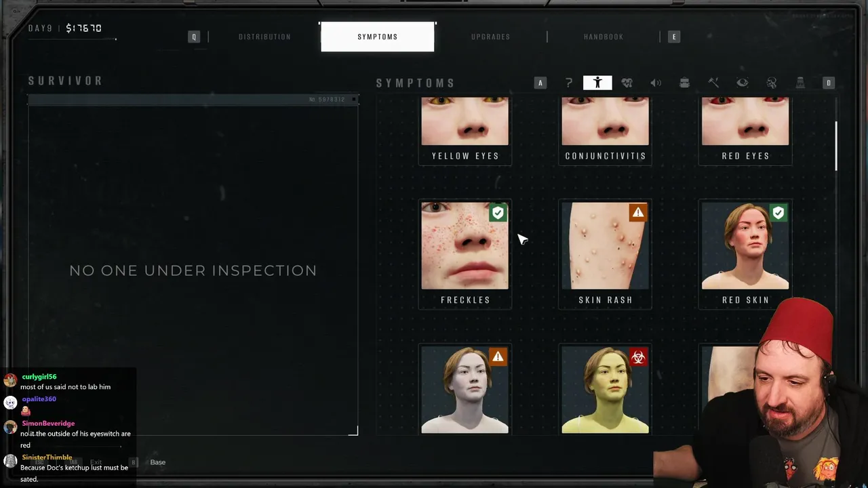Click the green safe badge on Freckles
868x488 pixels.
[x=498, y=213]
